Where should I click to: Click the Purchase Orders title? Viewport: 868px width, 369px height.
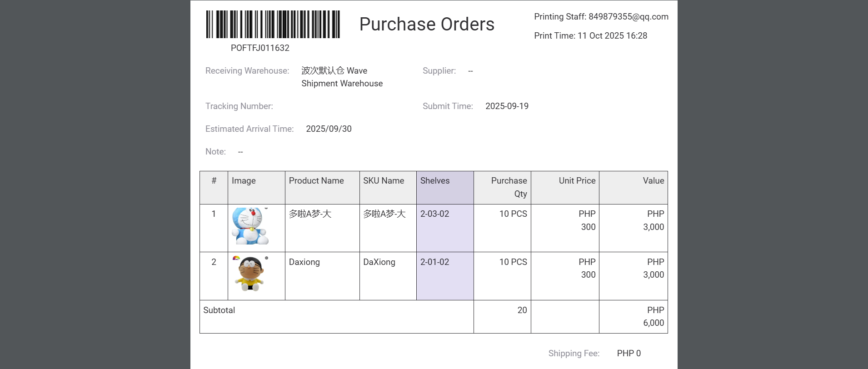[427, 24]
